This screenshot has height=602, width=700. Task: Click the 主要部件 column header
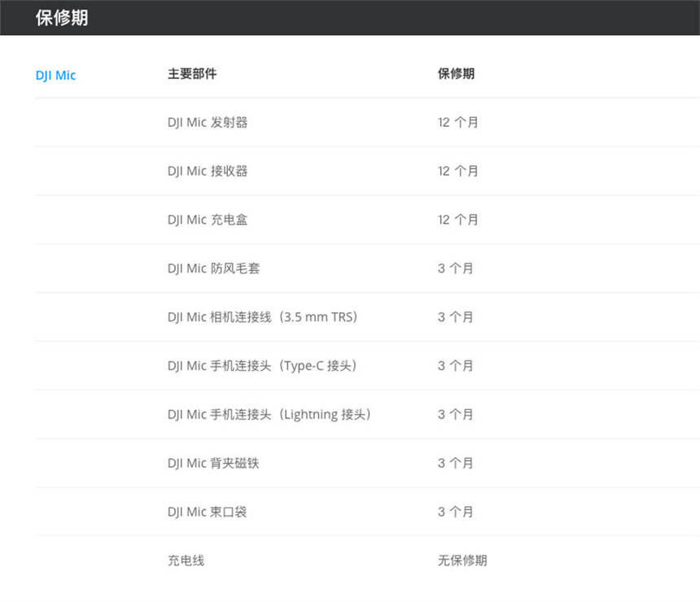click(x=192, y=74)
